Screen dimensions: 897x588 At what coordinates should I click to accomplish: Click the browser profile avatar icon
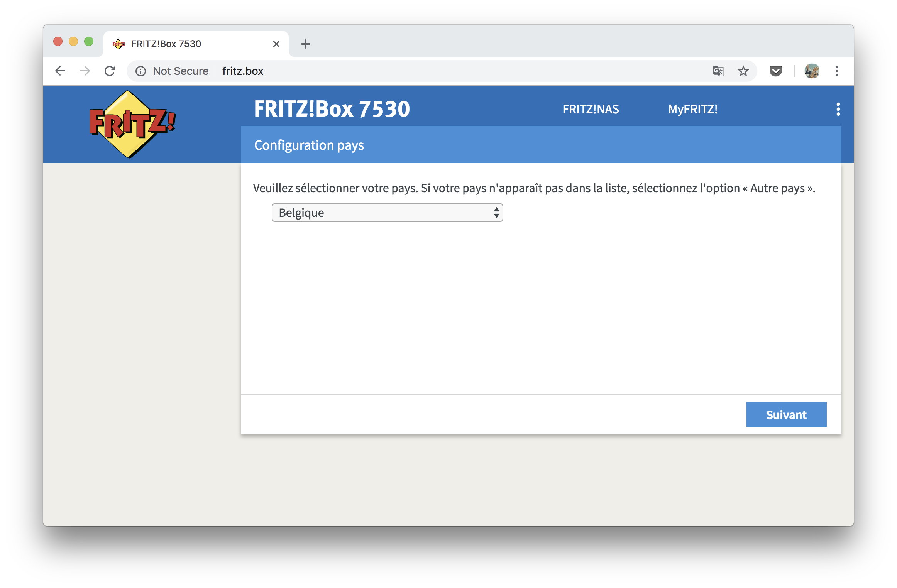812,71
